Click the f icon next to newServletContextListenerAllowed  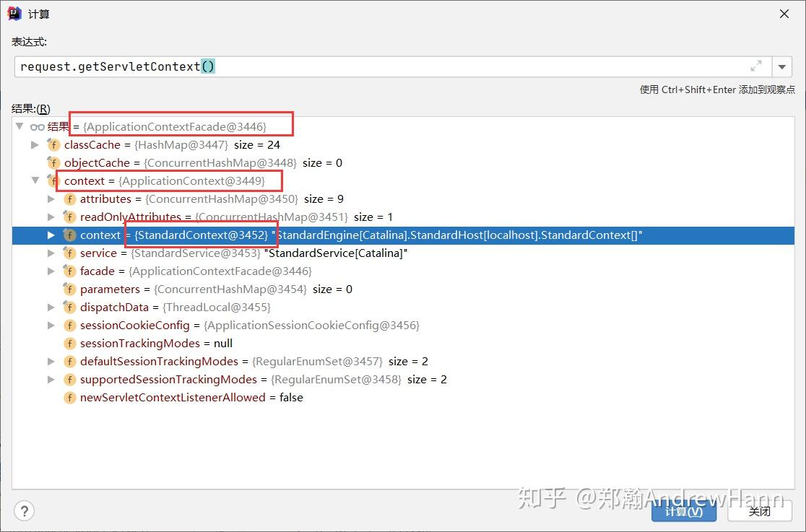[69, 397]
